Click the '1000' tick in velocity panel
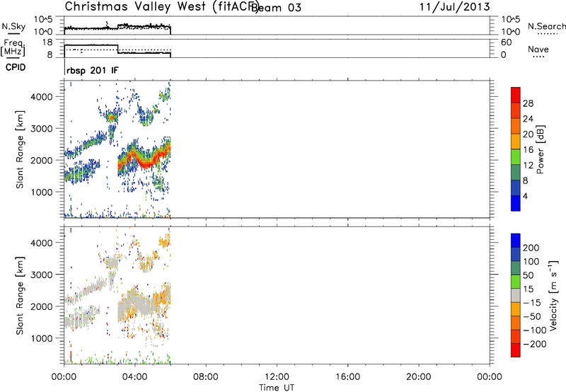This screenshot has width=566, height=392. tap(41, 338)
